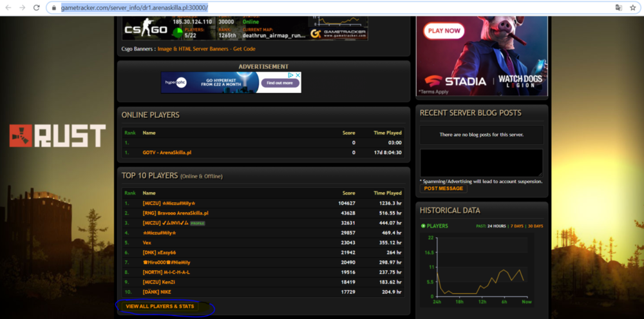Select the 30 DAYS historical data range
644x319 pixels.
click(x=536, y=226)
